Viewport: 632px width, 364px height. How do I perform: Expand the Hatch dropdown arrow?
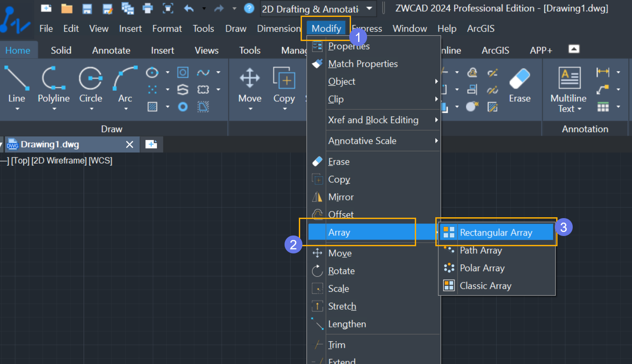point(167,107)
